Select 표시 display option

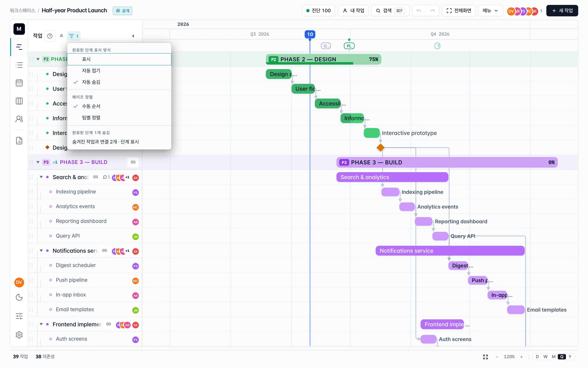[x=119, y=59]
